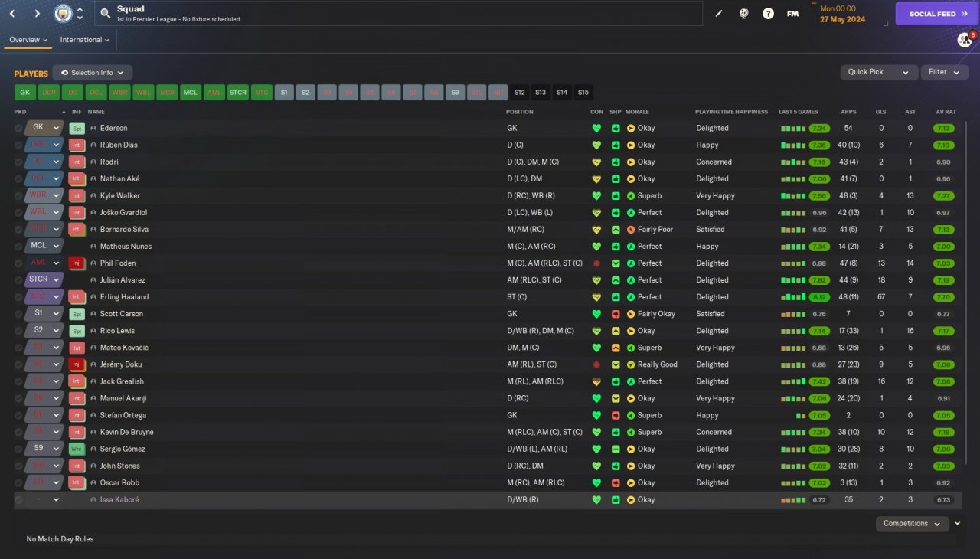The height and width of the screenshot is (559, 980).
Task: Expand the panel chevron beside Competitions
Action: (958, 524)
